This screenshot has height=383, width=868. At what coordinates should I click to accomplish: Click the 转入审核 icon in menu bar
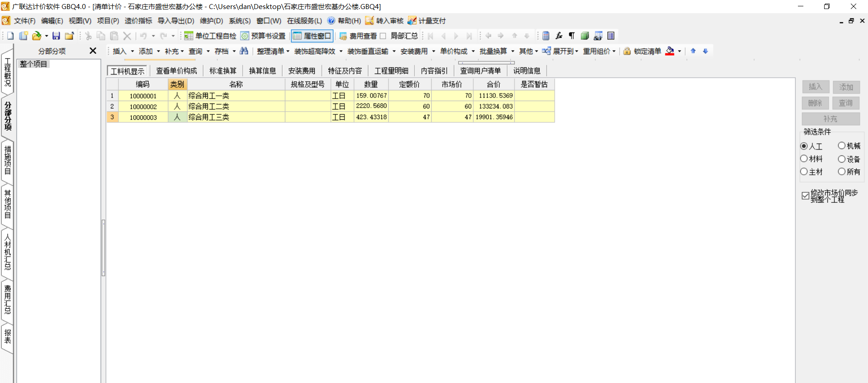[x=369, y=21]
